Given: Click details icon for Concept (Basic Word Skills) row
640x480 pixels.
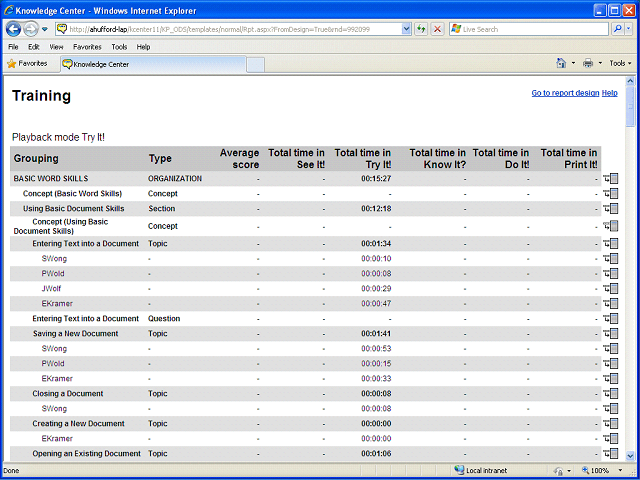Looking at the screenshot, I should (x=611, y=193).
